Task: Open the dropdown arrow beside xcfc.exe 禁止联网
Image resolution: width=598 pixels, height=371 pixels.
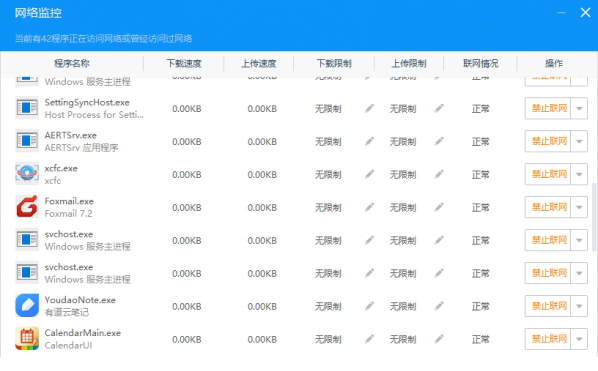Action: pyautogui.click(x=579, y=174)
